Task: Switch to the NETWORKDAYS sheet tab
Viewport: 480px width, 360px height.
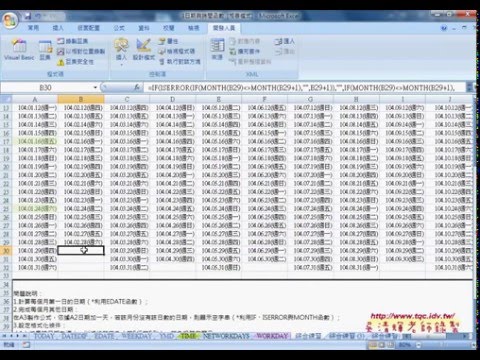Action: point(226,336)
